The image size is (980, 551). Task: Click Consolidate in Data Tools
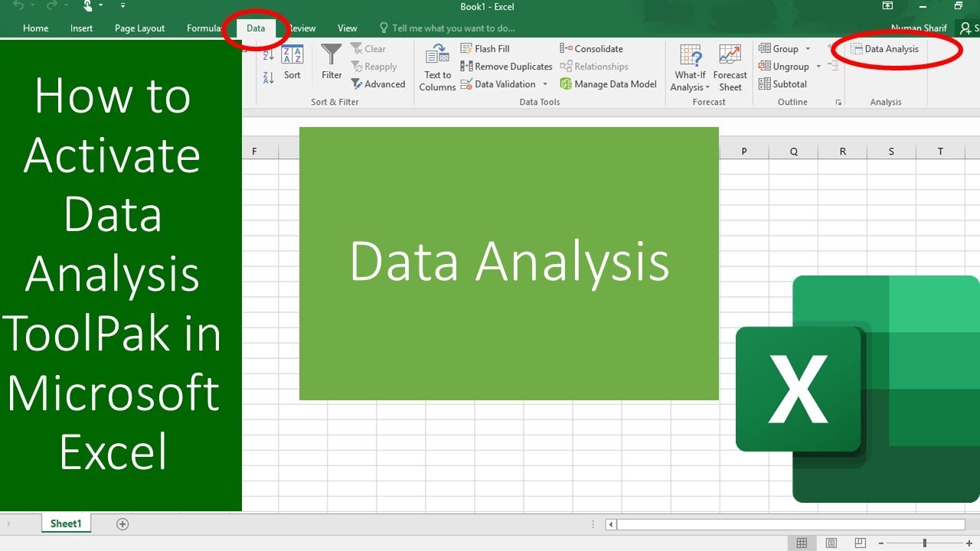[x=592, y=49]
